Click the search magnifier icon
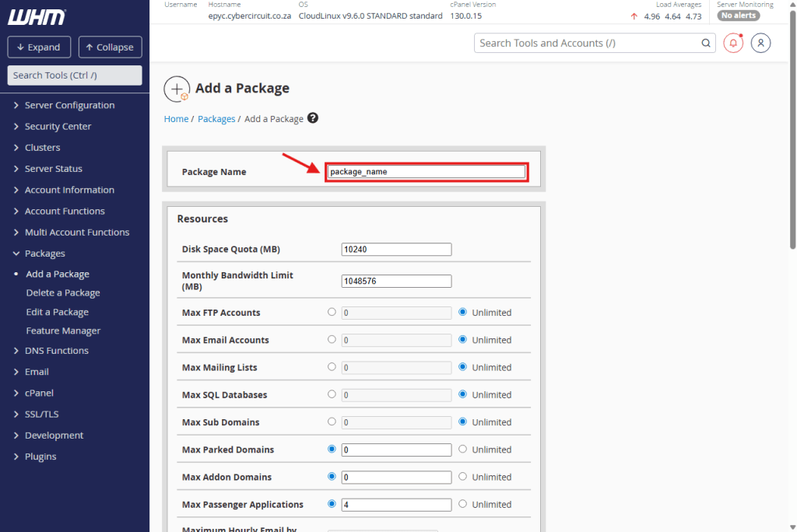The image size is (797, 532). [x=706, y=44]
